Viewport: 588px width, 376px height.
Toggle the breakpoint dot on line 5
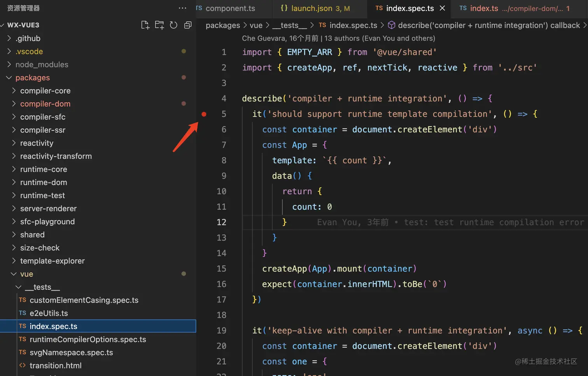(x=204, y=114)
